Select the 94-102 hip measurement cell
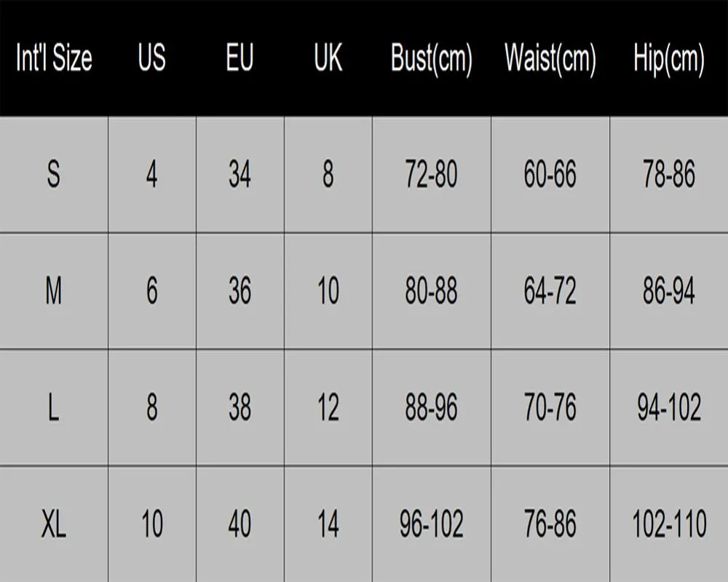This screenshot has width=728, height=582. click(669, 408)
